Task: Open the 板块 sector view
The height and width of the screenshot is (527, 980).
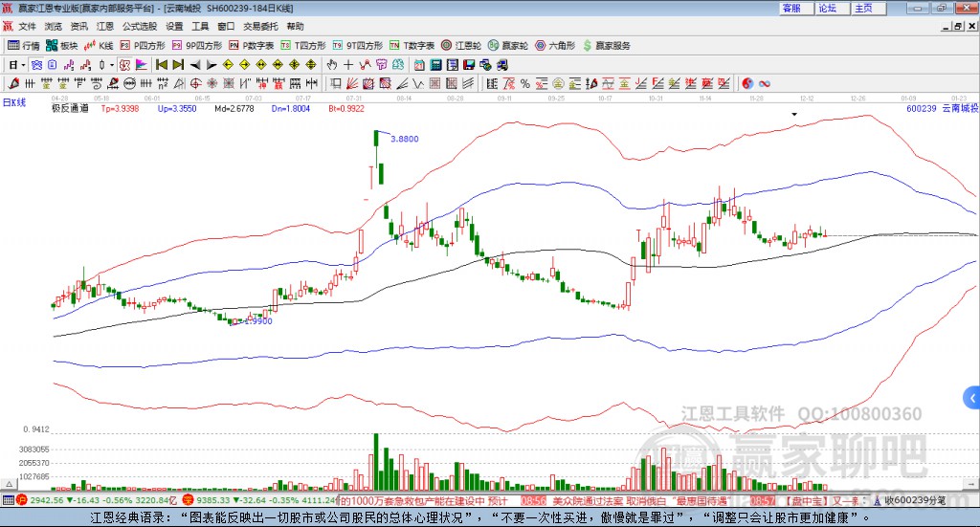Action: 62,46
